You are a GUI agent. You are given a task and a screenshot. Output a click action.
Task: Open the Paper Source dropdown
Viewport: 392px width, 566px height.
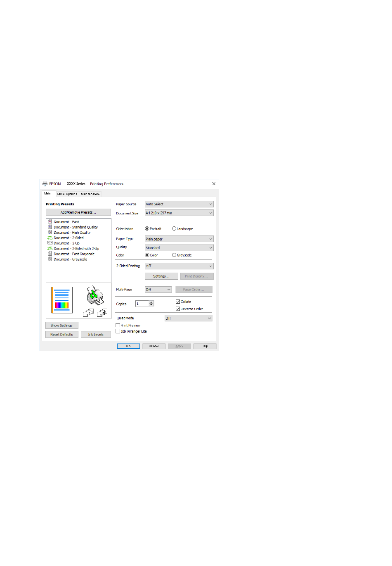(x=179, y=204)
